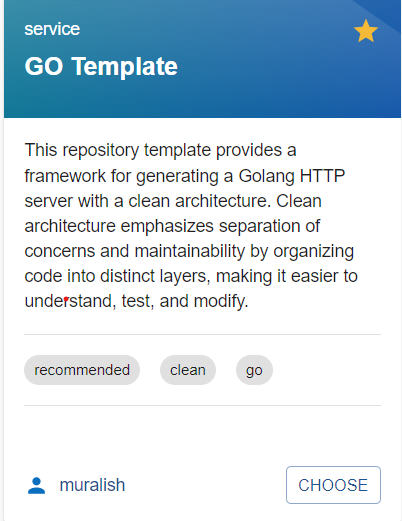402x521 pixels.
Task: Click the words 'clean architecture. Clean' in the description
Action: (225, 201)
